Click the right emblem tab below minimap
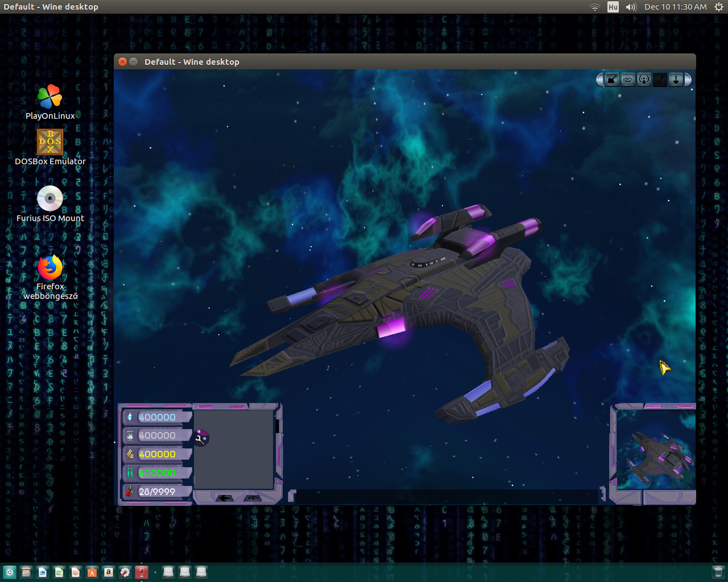This screenshot has height=582, width=728. [252, 498]
